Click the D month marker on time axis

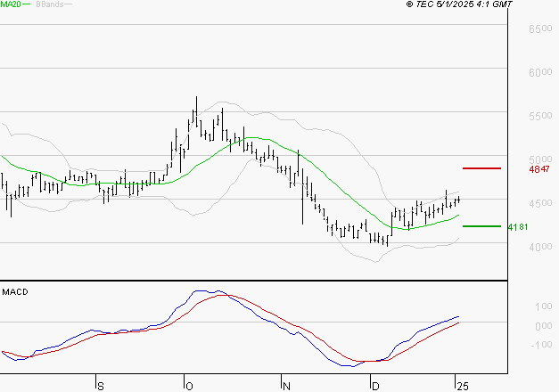(375, 387)
